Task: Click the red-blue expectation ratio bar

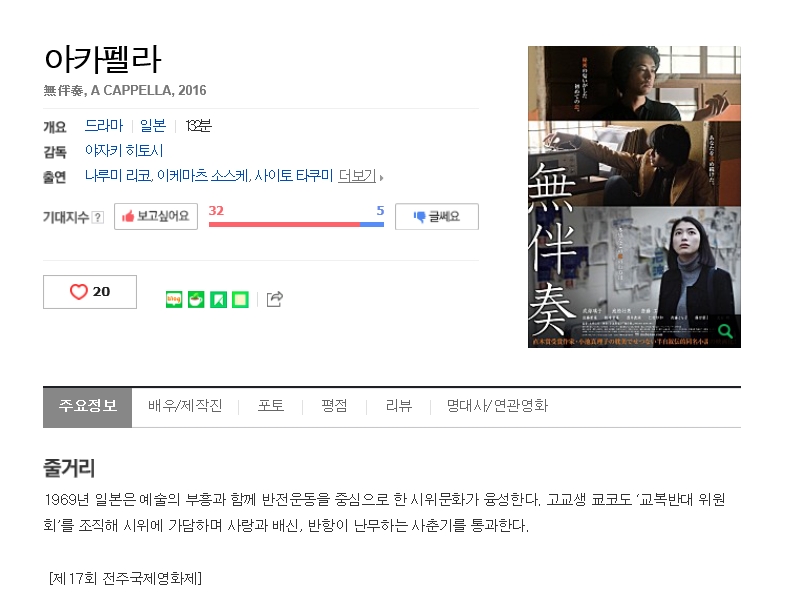Action: (x=296, y=225)
